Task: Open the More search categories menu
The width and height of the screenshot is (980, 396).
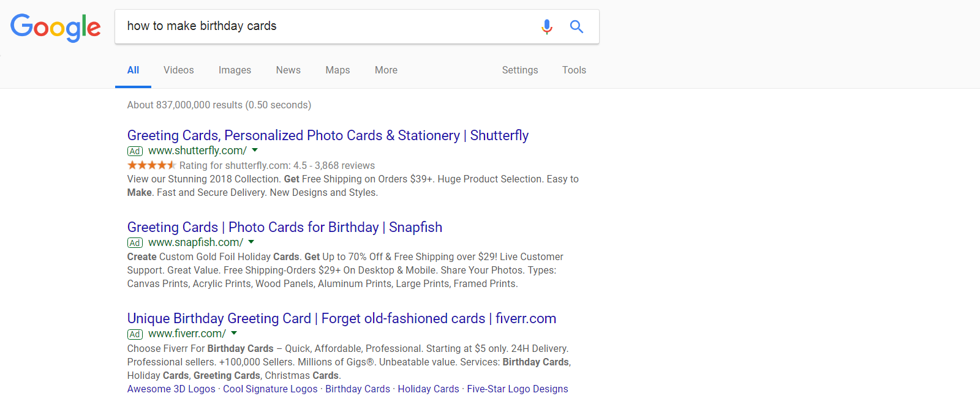Action: click(386, 70)
